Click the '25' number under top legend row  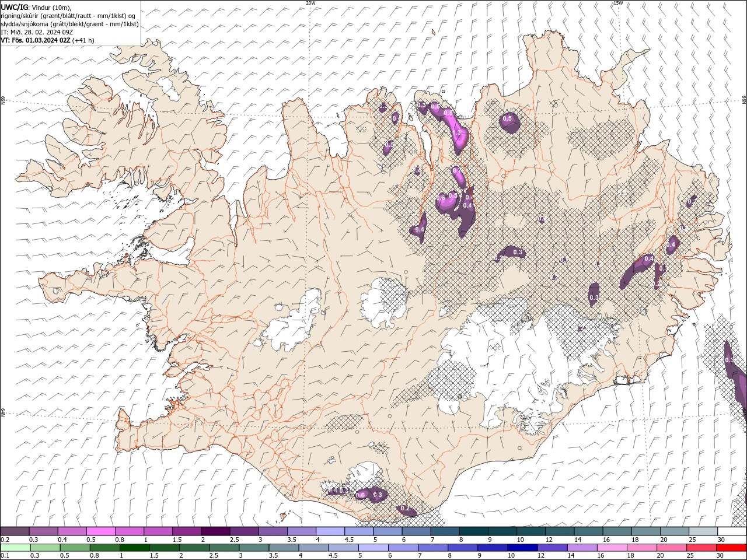tap(692, 540)
